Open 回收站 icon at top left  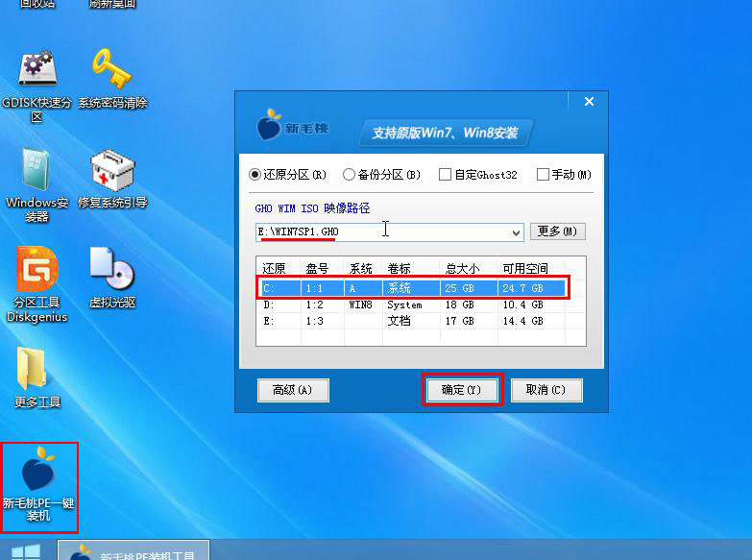tap(36, 4)
